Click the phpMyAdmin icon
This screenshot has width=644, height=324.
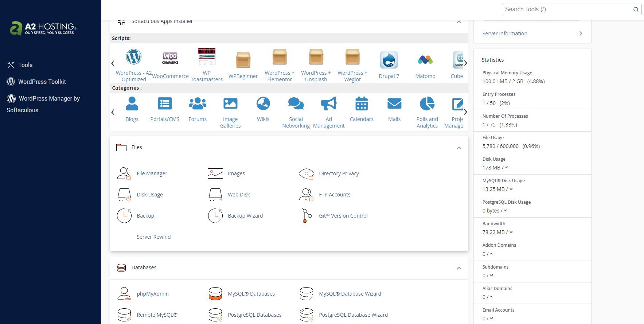(124, 294)
